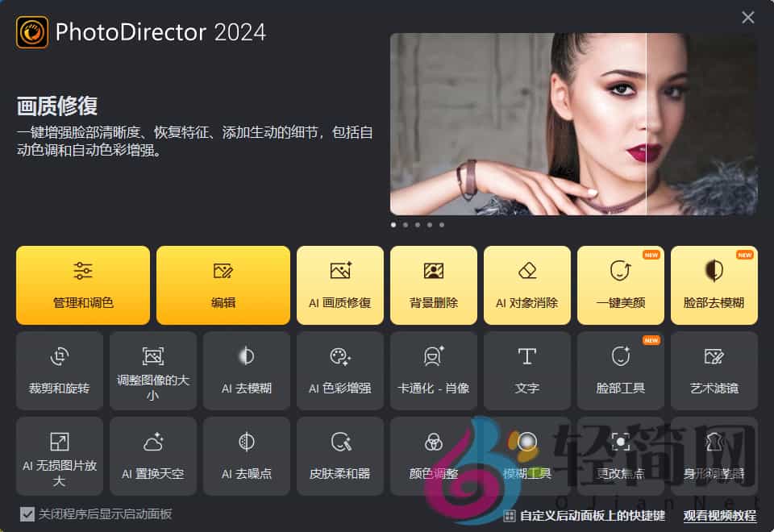Screen dimensions: 774x532
Task: Select the third carousel dot under preview
Action: click(x=418, y=226)
